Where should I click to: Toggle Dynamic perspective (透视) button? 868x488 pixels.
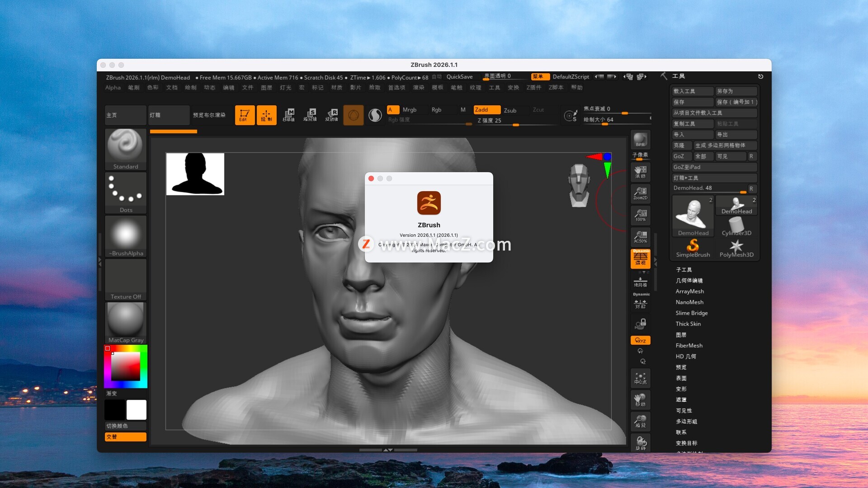pyautogui.click(x=640, y=258)
